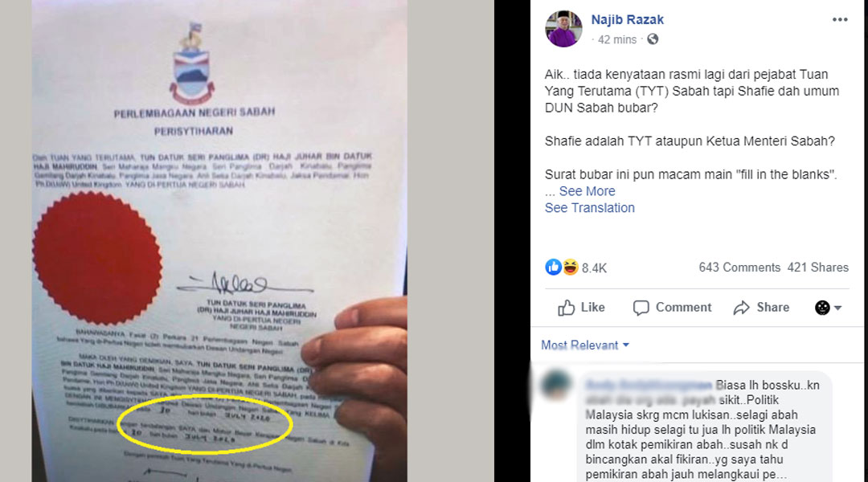The image size is (868, 482).
Task: Click the Comment speech bubble button
Action: tap(672, 308)
